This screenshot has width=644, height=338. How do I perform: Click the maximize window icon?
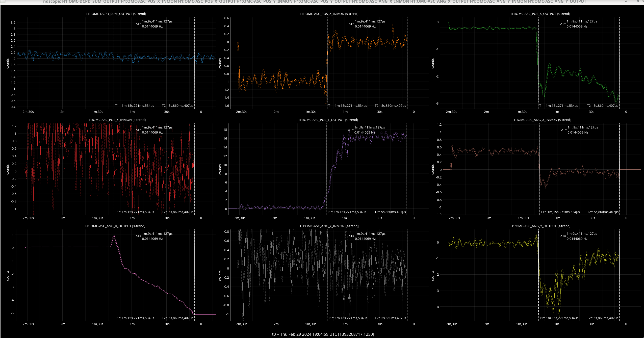coord(637,2)
